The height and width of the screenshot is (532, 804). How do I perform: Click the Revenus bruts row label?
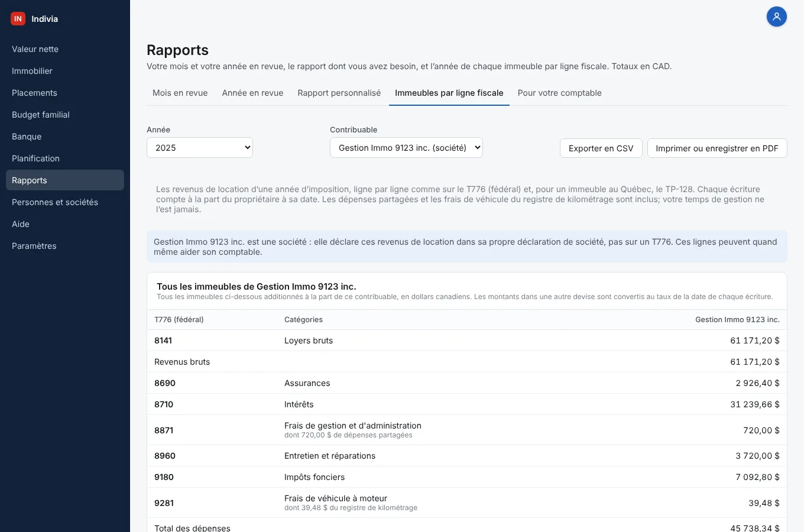[182, 362]
